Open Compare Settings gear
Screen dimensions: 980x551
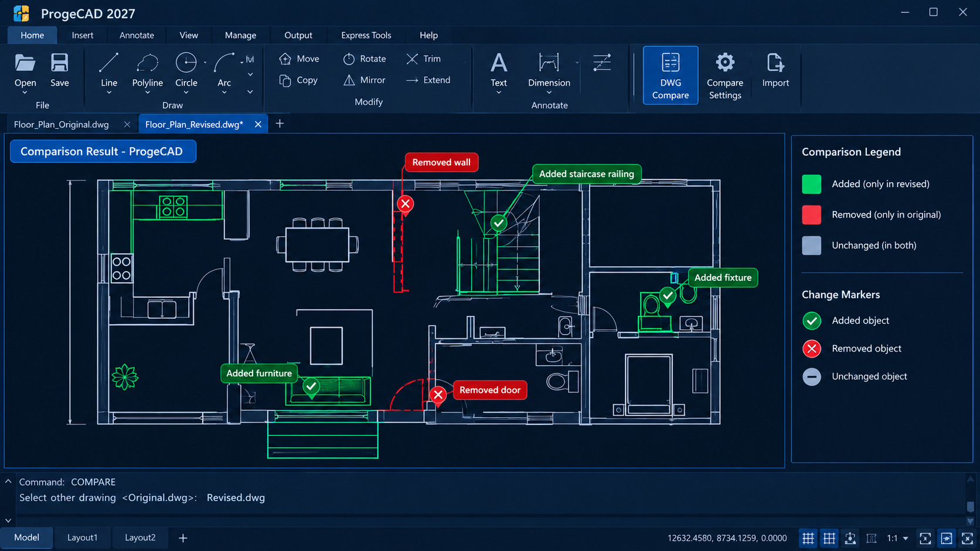click(725, 76)
